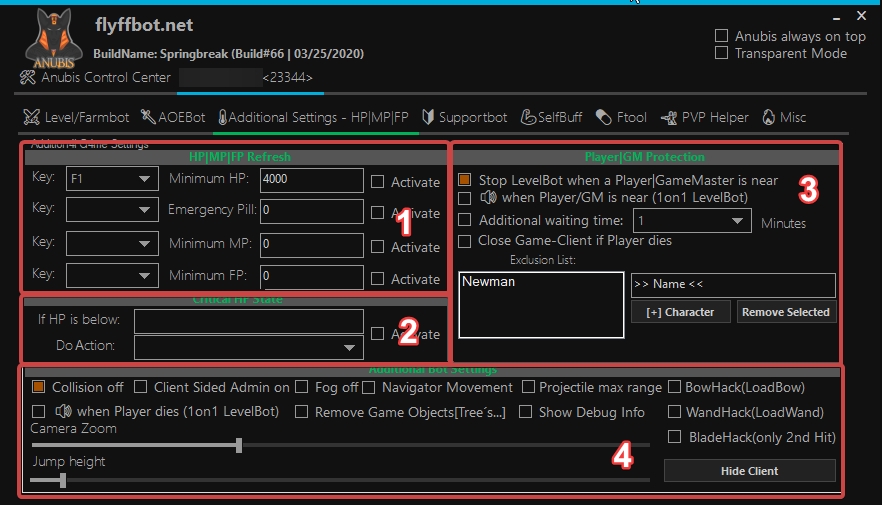Click speaker icon next to 'when Player dies'
This screenshot has height=505, width=882.
64,411
